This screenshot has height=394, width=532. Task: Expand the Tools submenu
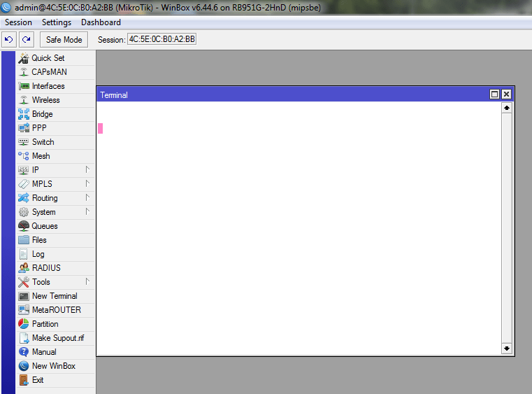[x=87, y=282]
